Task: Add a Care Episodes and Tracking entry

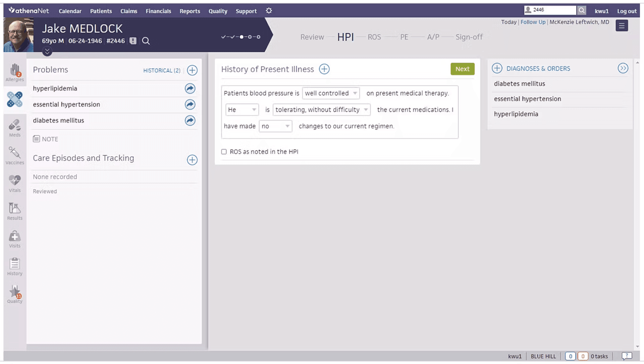Action: tap(192, 160)
